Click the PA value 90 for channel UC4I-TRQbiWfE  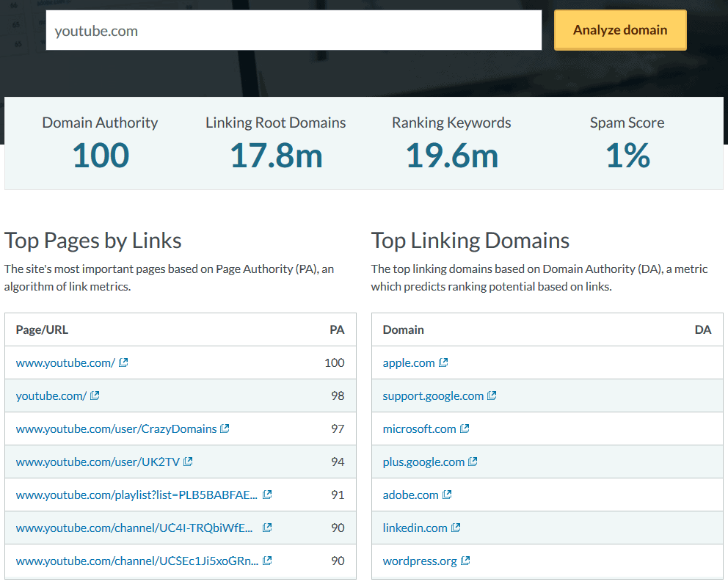[x=338, y=528]
